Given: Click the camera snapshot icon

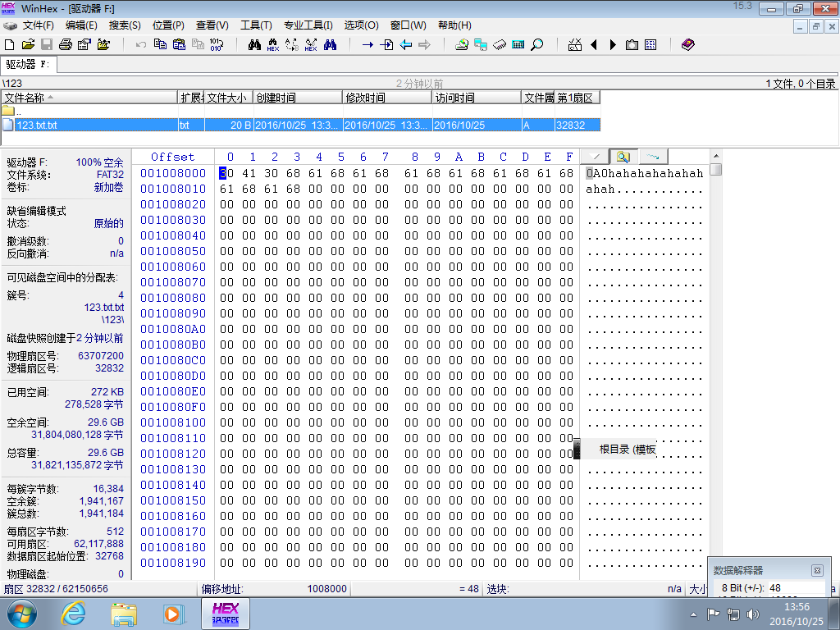Looking at the screenshot, I should [632, 45].
